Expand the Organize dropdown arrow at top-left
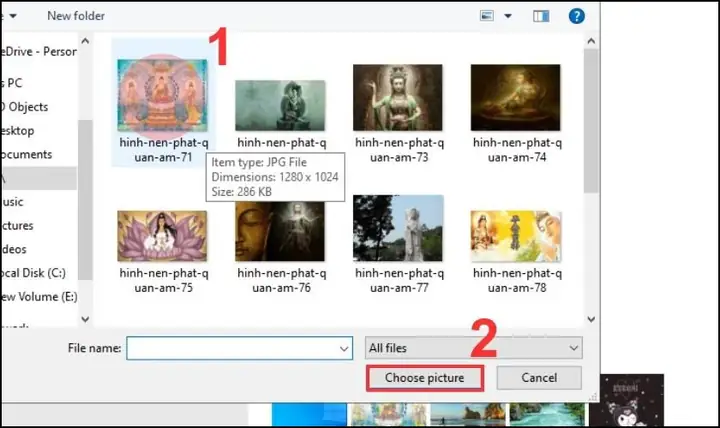Viewport: 720px width, 428px height. pos(13,16)
